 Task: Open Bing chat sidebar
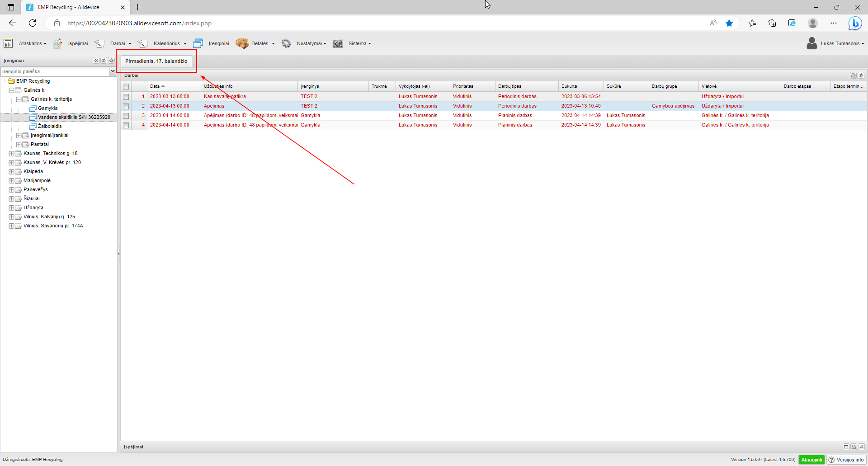(855, 23)
